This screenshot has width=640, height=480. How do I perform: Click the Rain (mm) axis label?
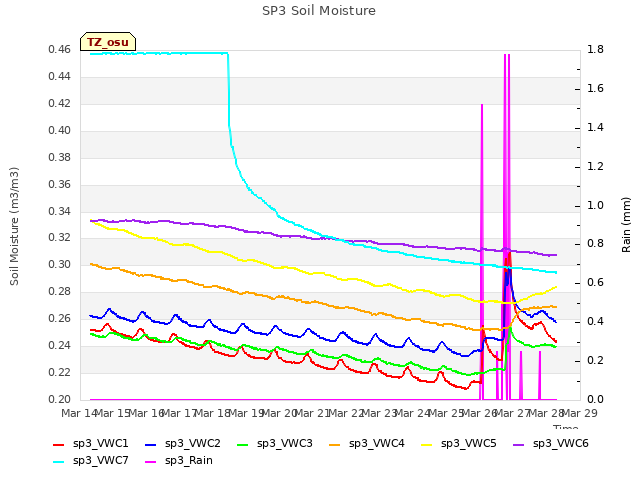626,225
